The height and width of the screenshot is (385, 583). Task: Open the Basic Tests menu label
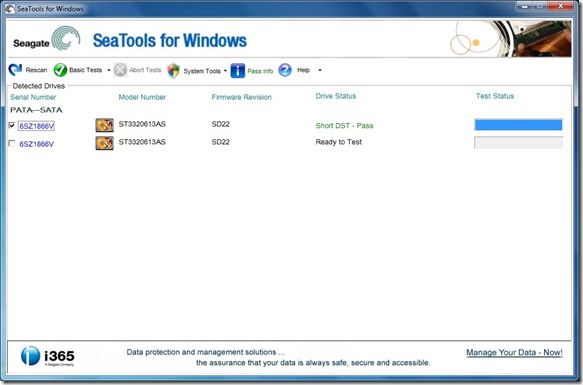(86, 70)
